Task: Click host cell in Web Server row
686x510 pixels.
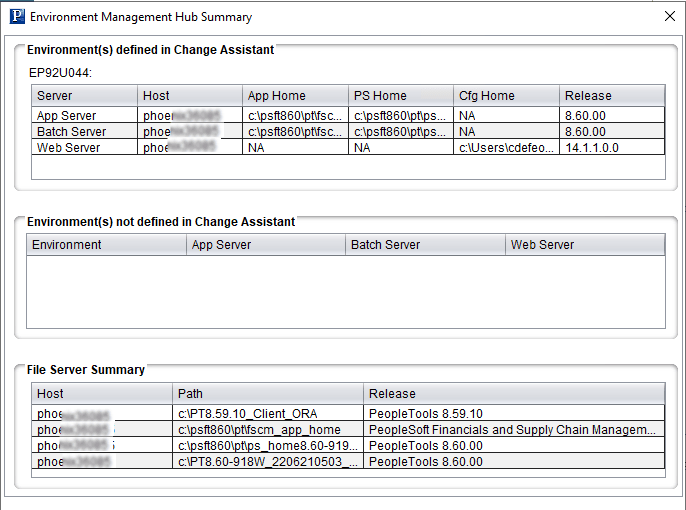Action: [190, 147]
